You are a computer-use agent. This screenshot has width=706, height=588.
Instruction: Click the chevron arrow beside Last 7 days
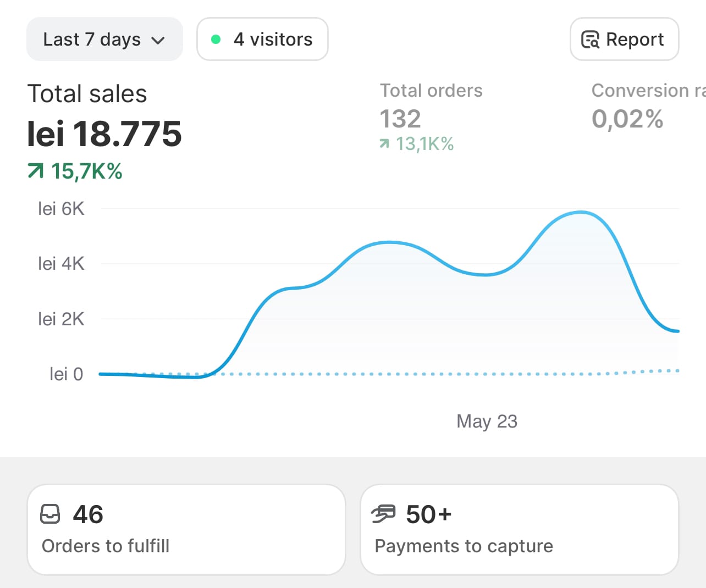[x=158, y=41]
